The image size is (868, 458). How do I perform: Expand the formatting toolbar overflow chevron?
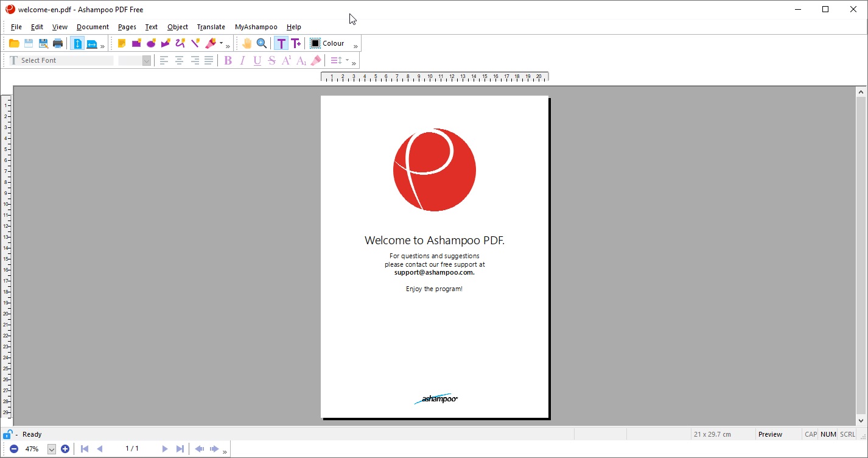pos(354,63)
